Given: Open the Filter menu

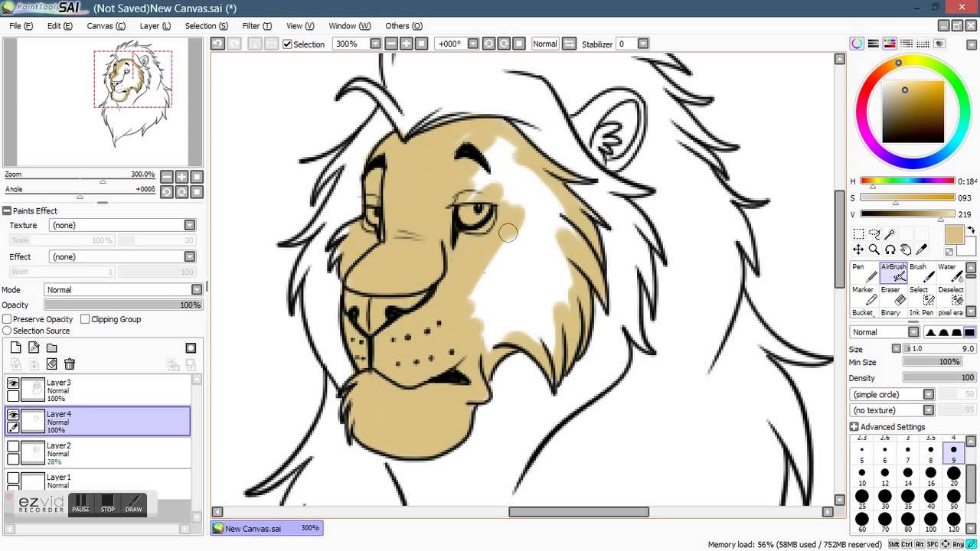Looking at the screenshot, I should [257, 25].
